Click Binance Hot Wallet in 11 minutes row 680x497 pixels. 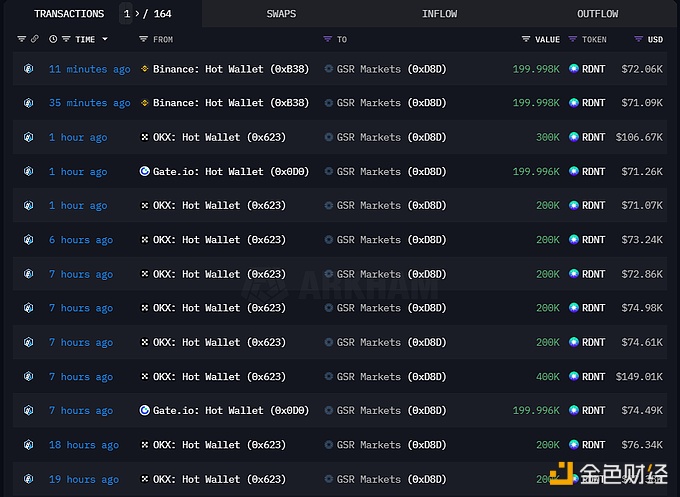pos(231,69)
